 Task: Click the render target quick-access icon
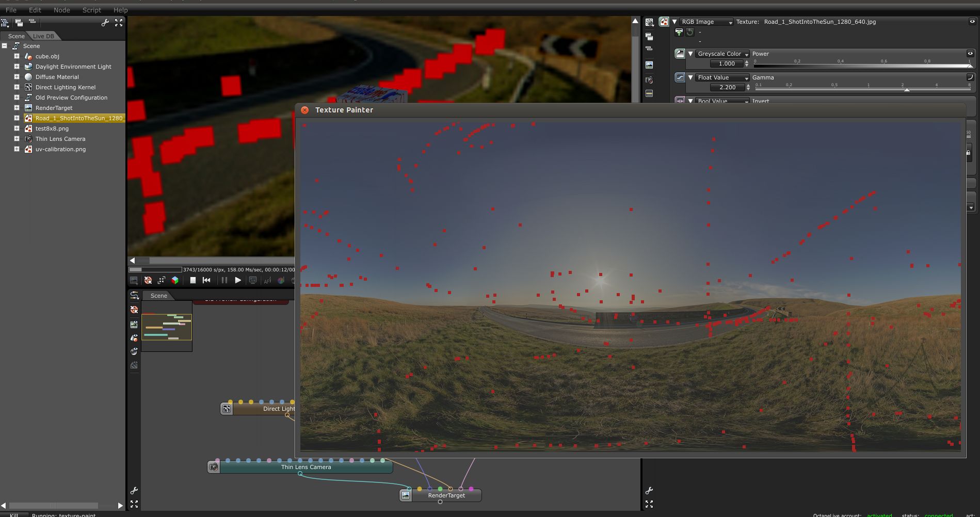pyautogui.click(x=649, y=65)
